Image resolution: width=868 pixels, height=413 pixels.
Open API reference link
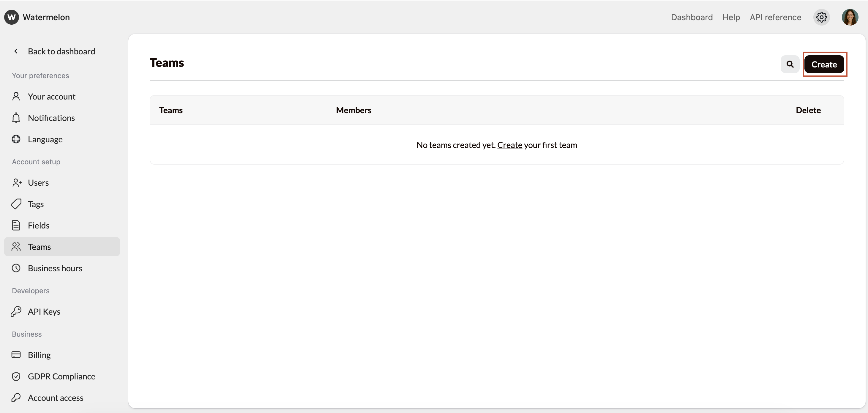[x=775, y=17]
